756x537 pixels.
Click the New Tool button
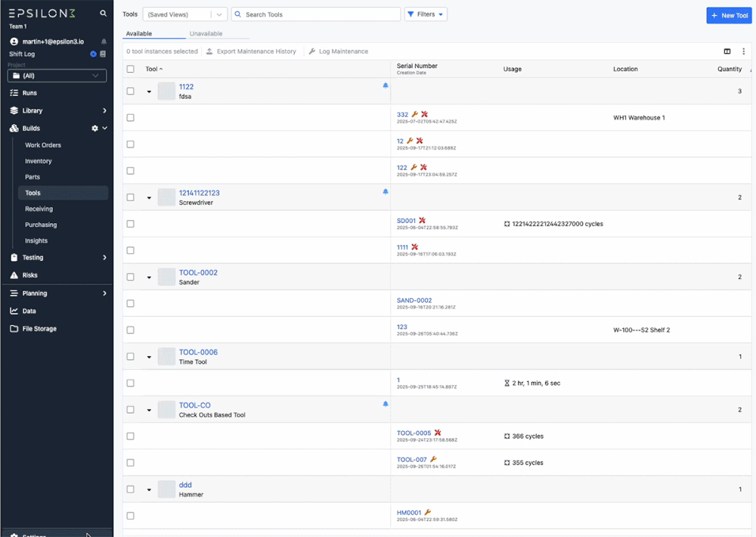click(729, 15)
